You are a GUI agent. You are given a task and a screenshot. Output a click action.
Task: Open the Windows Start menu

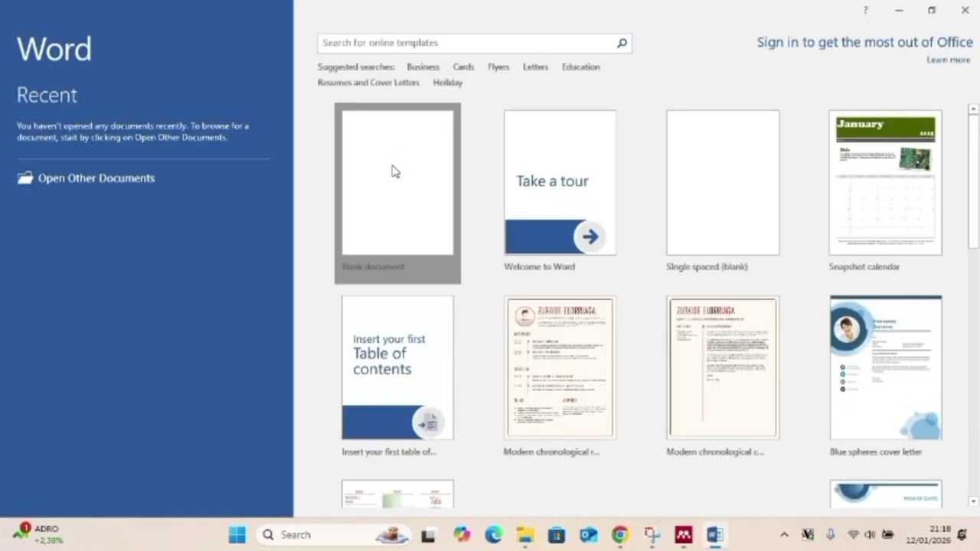coord(237,534)
